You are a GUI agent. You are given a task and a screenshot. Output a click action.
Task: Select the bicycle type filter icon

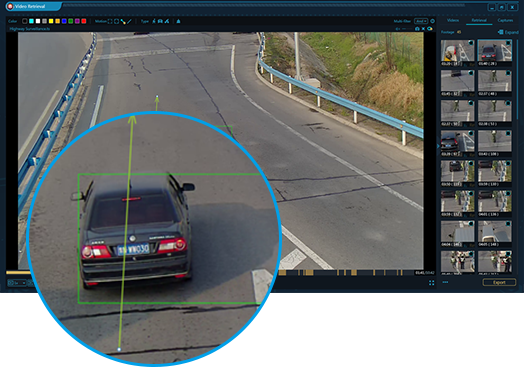pos(167,21)
